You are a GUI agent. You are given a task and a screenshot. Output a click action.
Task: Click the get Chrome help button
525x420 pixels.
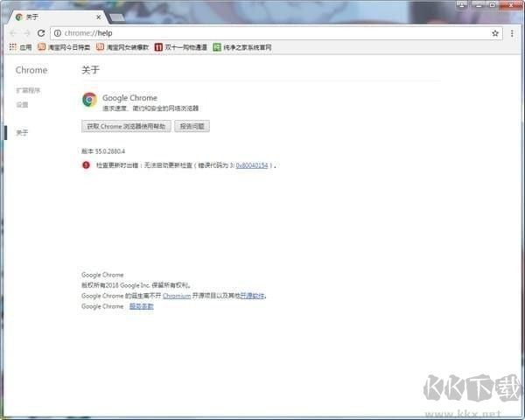click(x=126, y=126)
